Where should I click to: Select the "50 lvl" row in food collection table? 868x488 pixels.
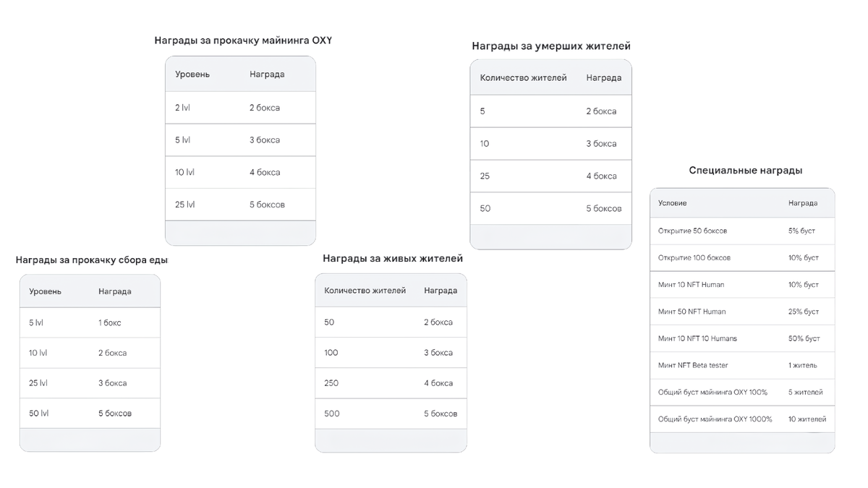click(x=90, y=414)
